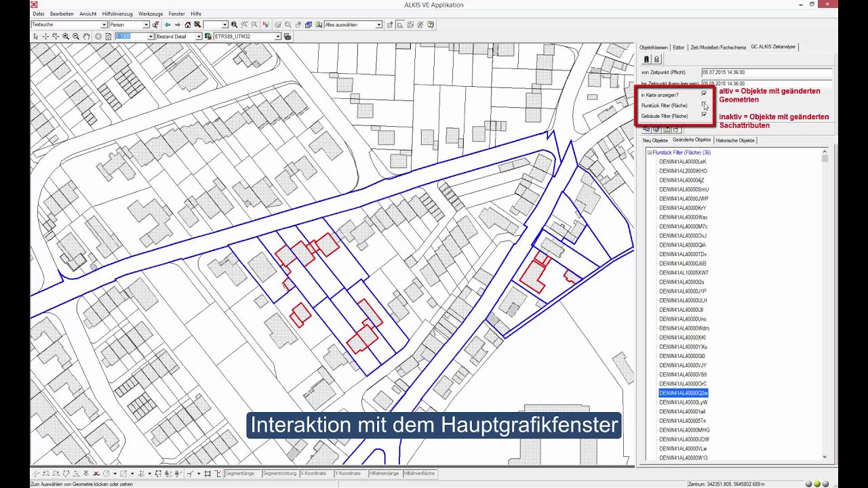
Task: Toggle the 'in Karte anzeigen?' checkbox
Action: (704, 94)
